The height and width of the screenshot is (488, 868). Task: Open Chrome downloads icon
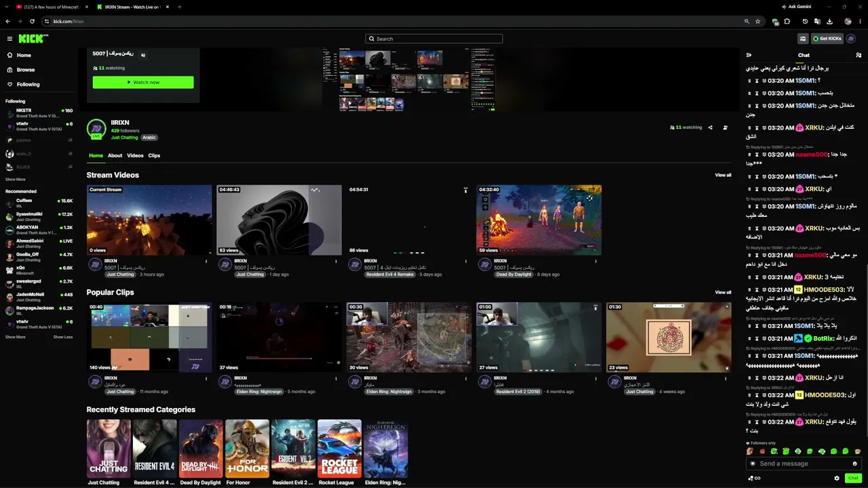point(829,21)
